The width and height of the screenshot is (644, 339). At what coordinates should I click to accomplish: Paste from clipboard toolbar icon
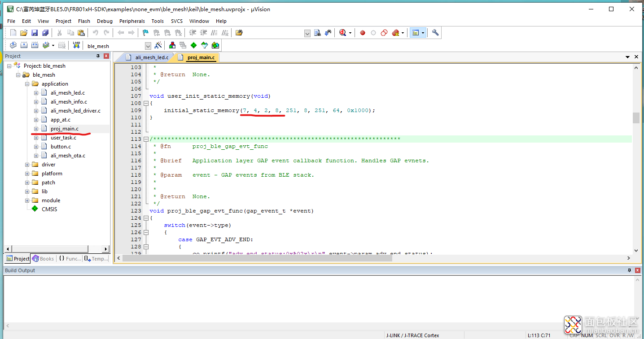pyautogui.click(x=81, y=33)
